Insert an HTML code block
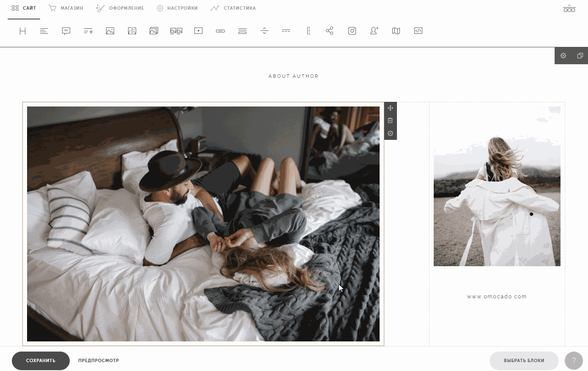 (x=418, y=30)
